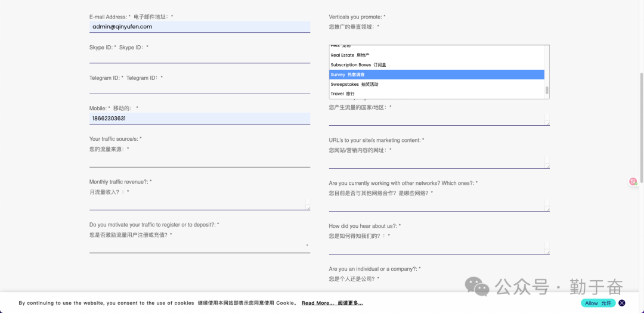This screenshot has height=313, width=644.
Task: Select Travel in the verticals list
Action: [436, 94]
